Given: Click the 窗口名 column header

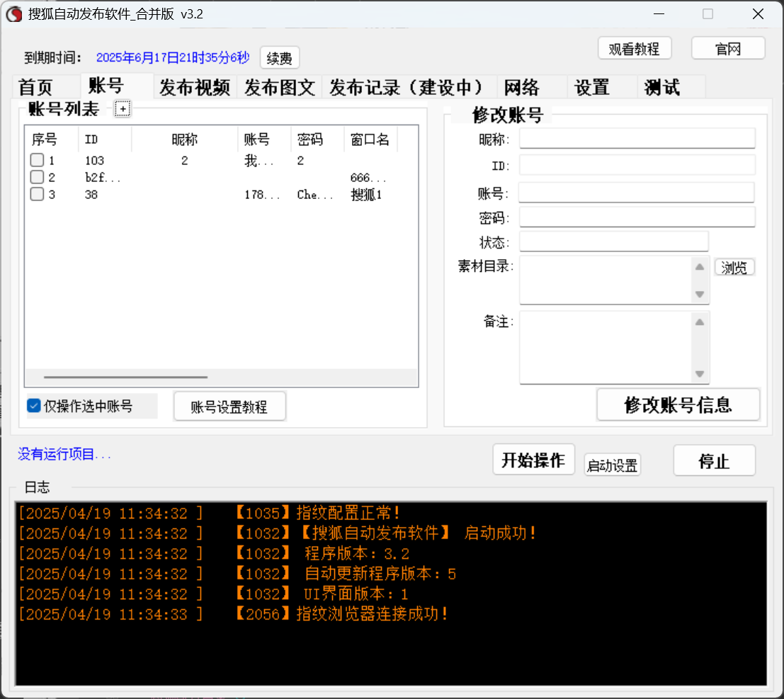Looking at the screenshot, I should point(370,140).
